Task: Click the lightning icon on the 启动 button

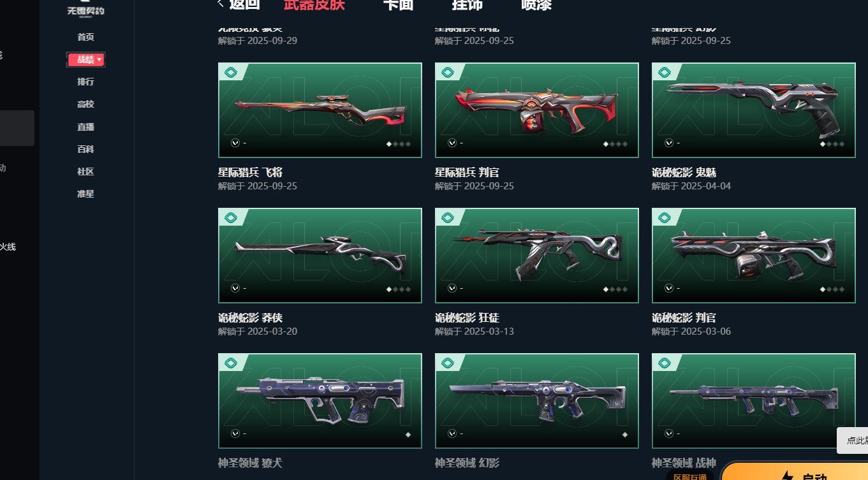Action: pos(788,476)
